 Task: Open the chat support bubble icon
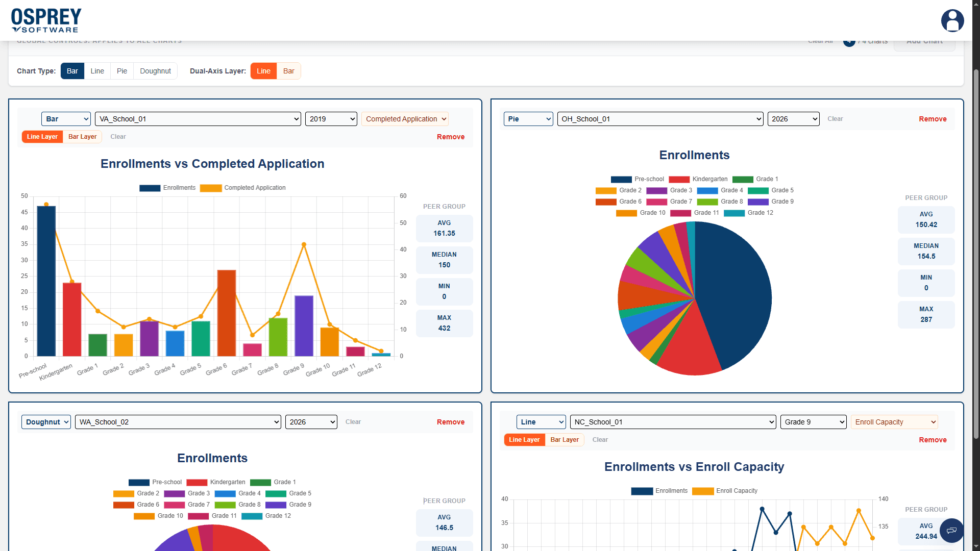point(951,531)
